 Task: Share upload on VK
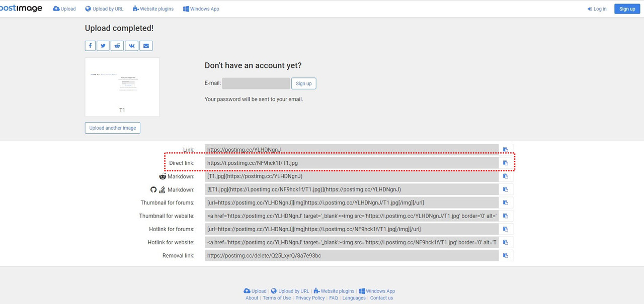point(131,46)
